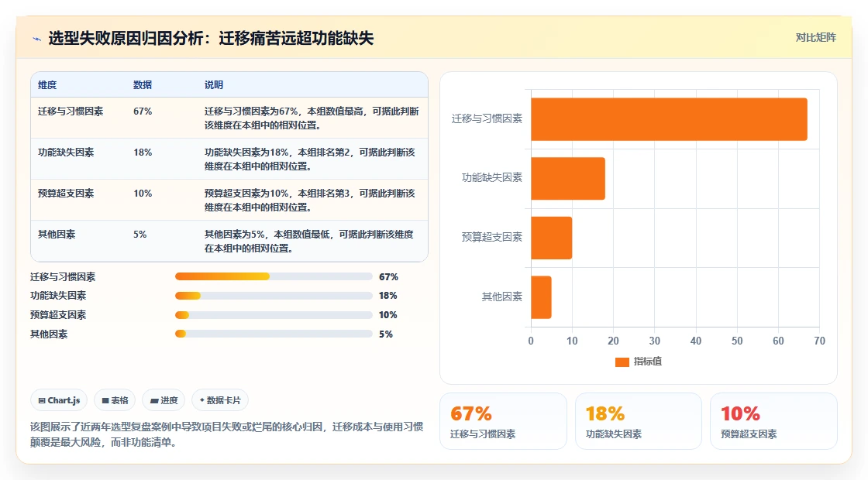Click the 数据卡片 tag chip
Image resolution: width=868 pixels, height=480 pixels.
[x=220, y=400]
